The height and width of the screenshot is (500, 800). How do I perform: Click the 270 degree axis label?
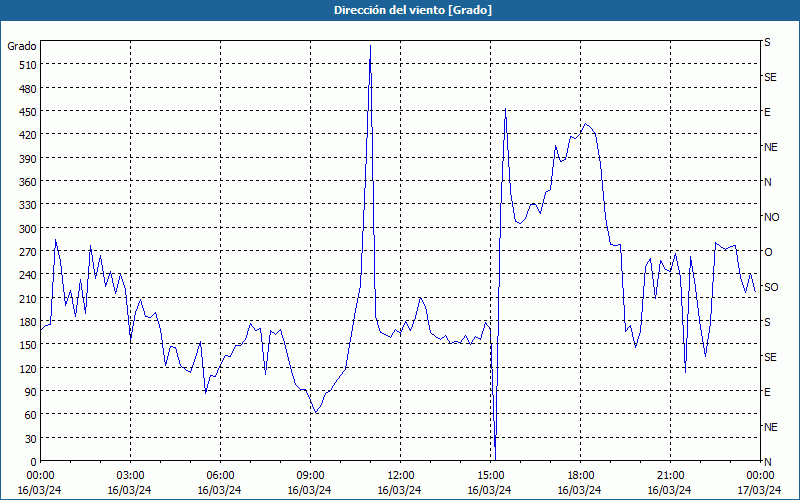[x=28, y=252]
